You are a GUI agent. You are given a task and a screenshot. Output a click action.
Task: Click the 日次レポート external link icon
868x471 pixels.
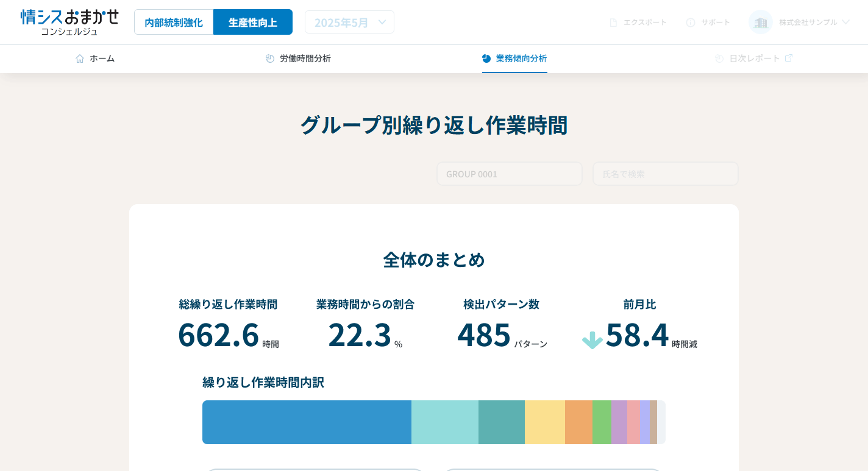(789, 57)
